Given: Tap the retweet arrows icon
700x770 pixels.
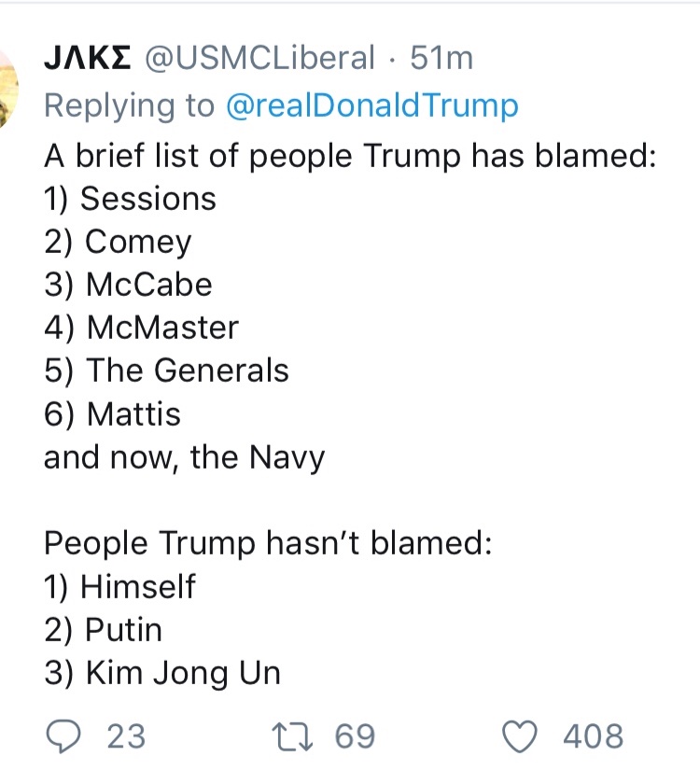Looking at the screenshot, I should (x=299, y=736).
